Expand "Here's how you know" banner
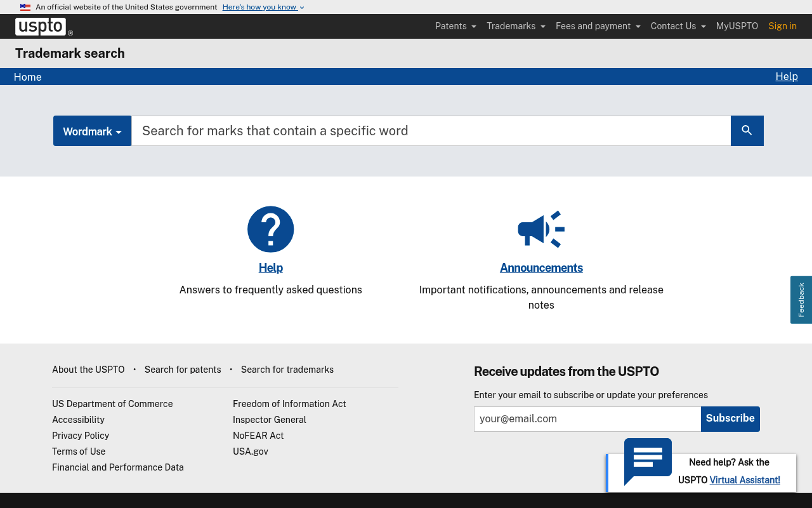Screen dimensions: 812x508 (x=263, y=7)
